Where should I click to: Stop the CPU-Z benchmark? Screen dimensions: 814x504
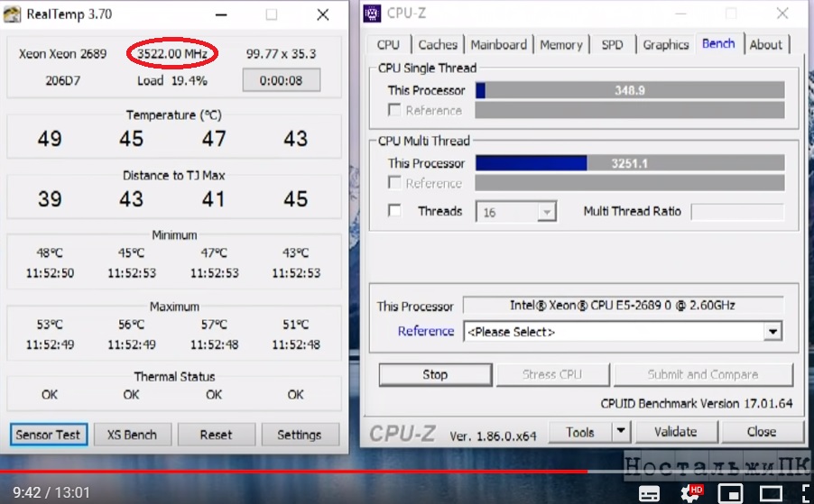(x=435, y=374)
